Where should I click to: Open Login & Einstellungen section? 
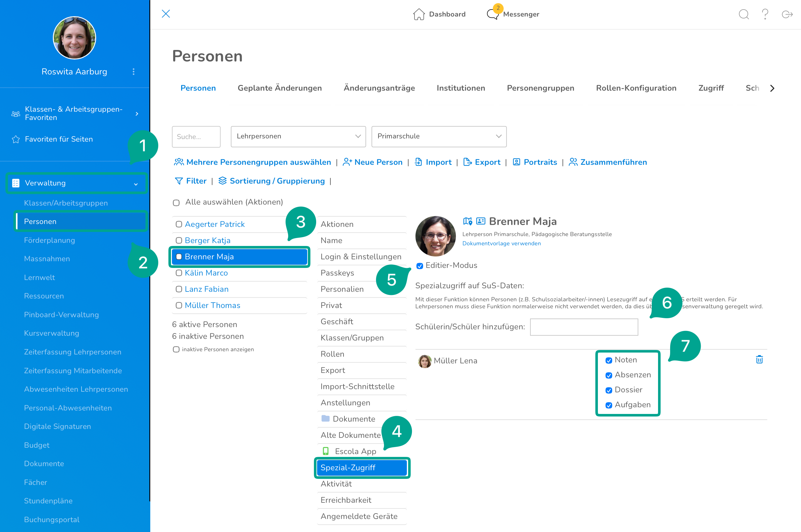click(361, 257)
